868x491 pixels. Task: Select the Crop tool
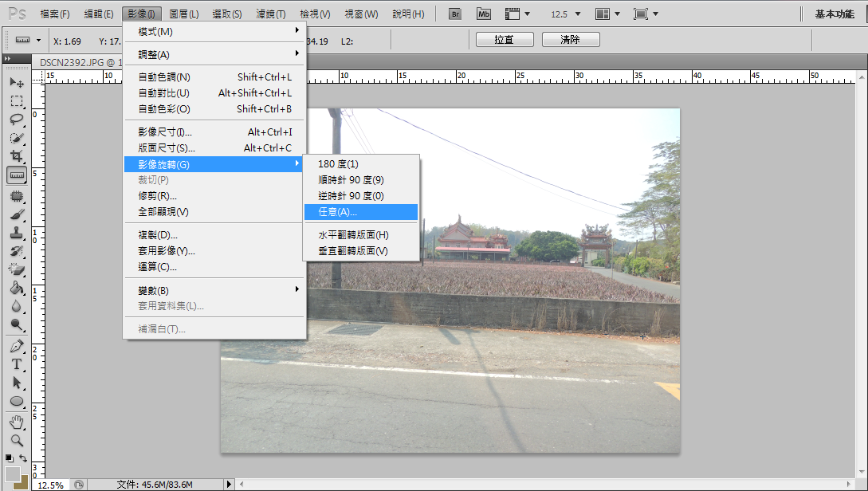[17, 156]
